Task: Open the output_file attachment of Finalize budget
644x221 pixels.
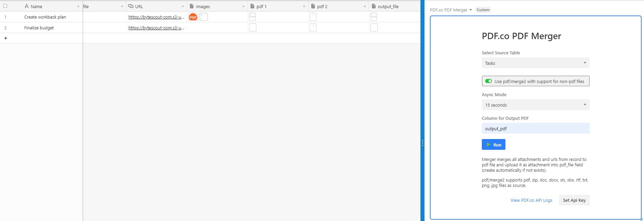Action: point(374,28)
